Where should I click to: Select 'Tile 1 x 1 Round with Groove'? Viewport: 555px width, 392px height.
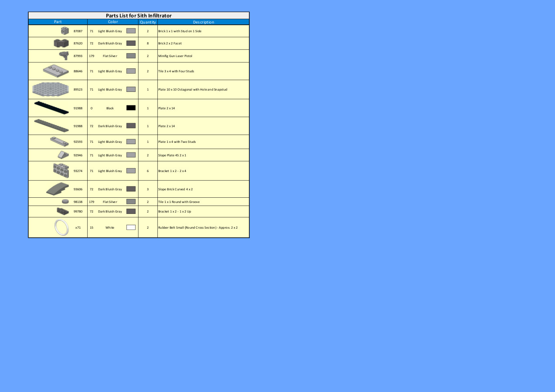179,202
